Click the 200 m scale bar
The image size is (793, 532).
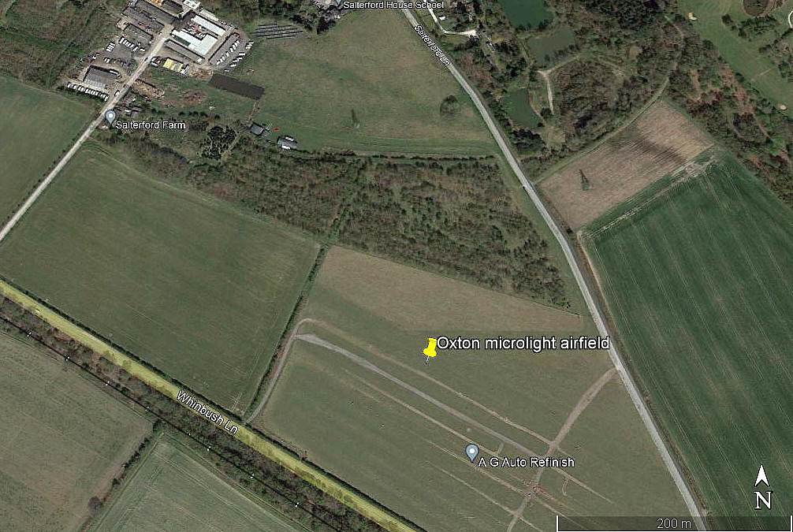click(674, 523)
